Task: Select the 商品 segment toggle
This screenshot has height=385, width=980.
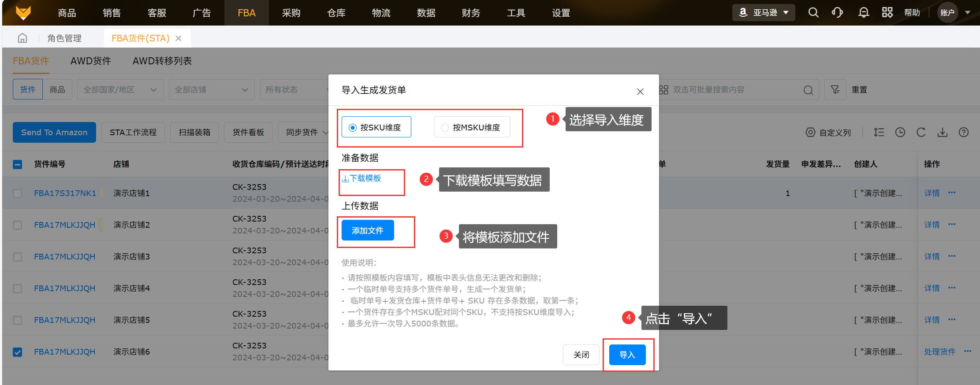Action: [57, 89]
